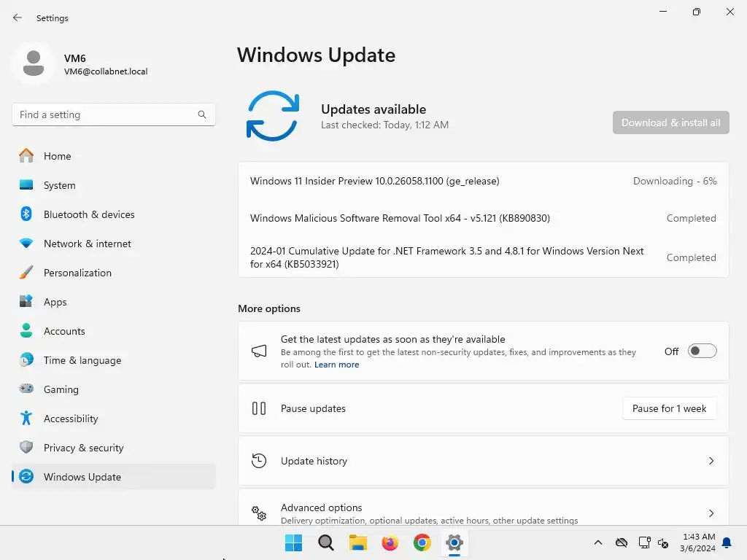Click the Accessibility figure icon

26,418
